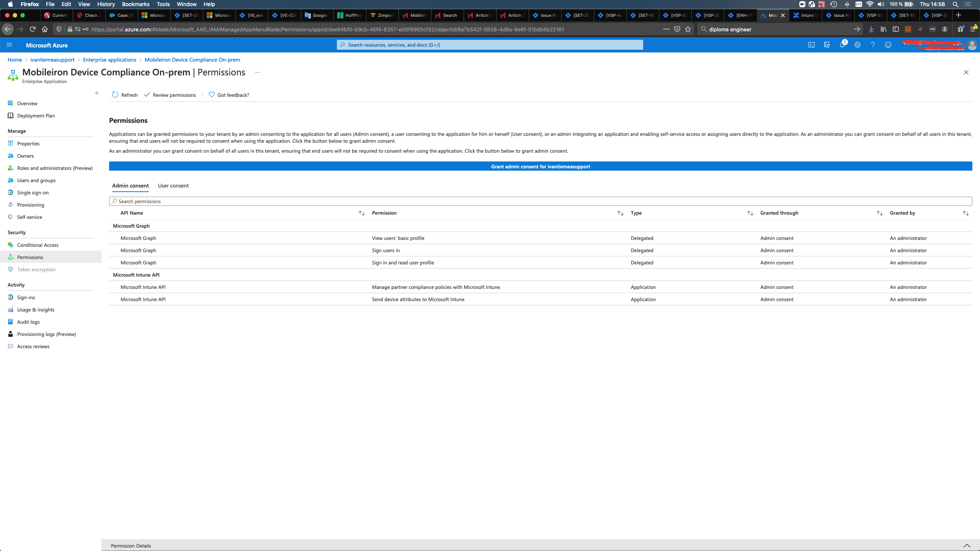Send feedback via smiley icon
Screen dimensions: 980x551
(888, 45)
